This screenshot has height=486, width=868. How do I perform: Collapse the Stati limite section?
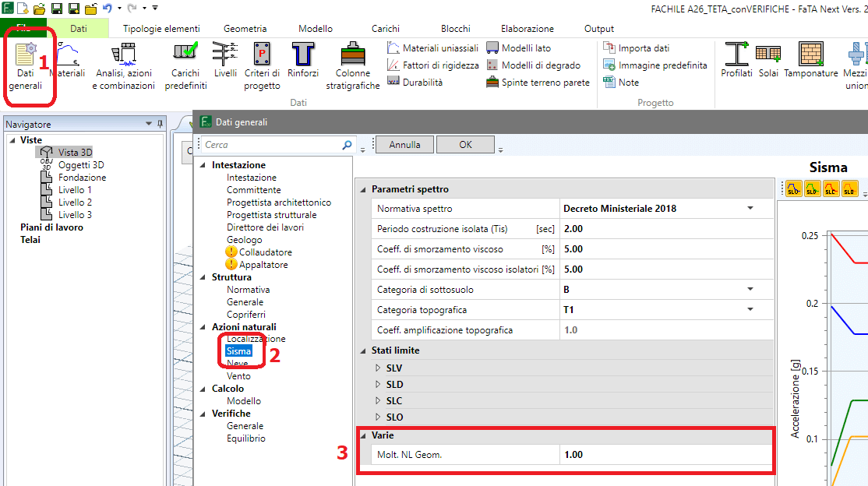(363, 350)
